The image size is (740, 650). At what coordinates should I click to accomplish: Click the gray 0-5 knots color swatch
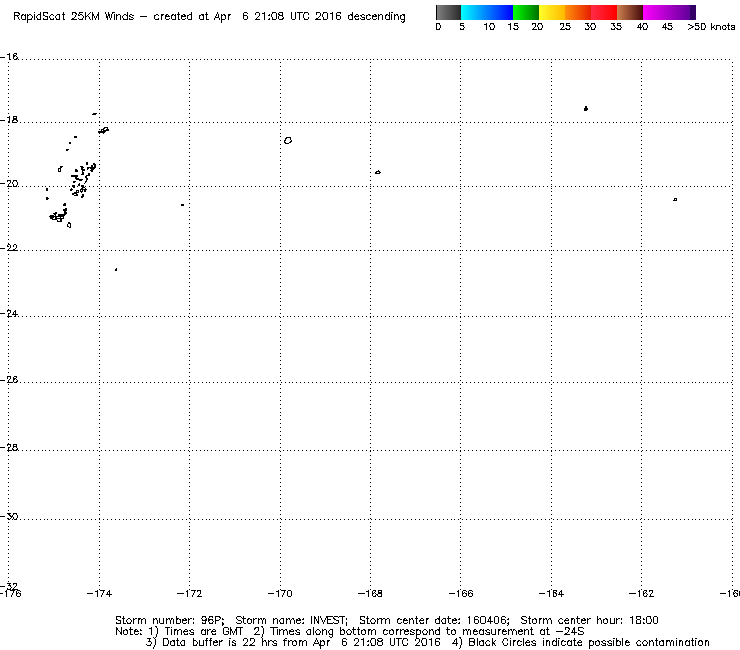[448, 12]
